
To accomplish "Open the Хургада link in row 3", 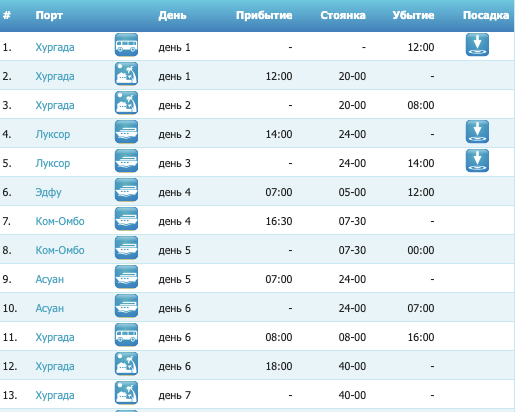I will [55, 105].
